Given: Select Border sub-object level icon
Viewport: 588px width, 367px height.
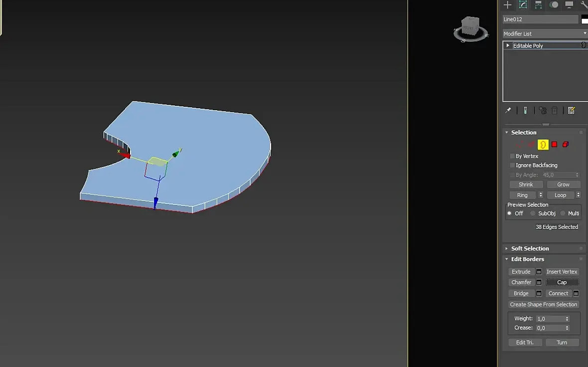Looking at the screenshot, I should click(543, 145).
